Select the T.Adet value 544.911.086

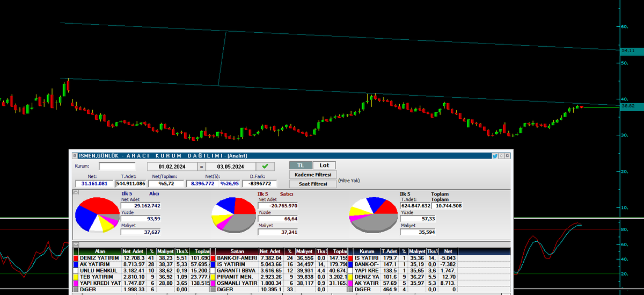point(130,184)
